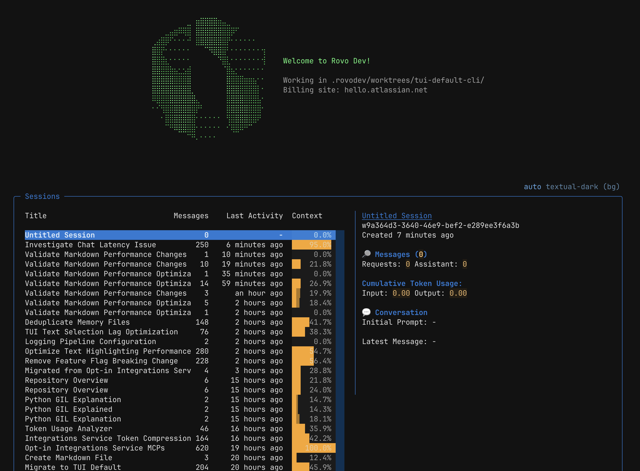Click the message count 228 for Remove Feature Flag
The width and height of the screenshot is (640, 471).
pos(202,361)
